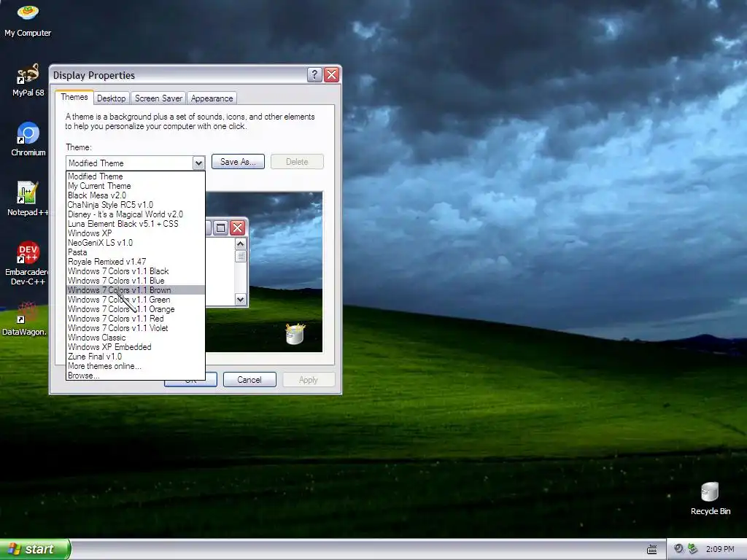The width and height of the screenshot is (747, 560).
Task: Click Save As... button
Action: (238, 162)
